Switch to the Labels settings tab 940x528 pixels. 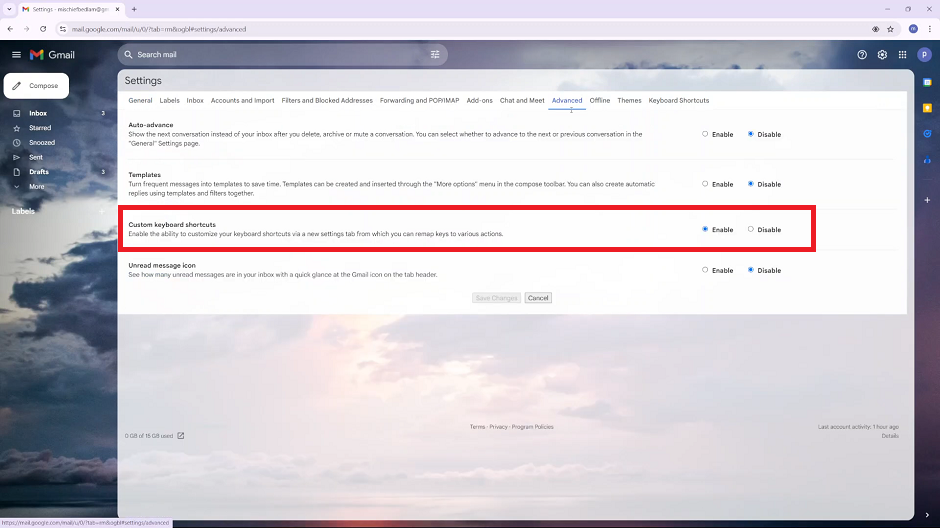tap(170, 101)
